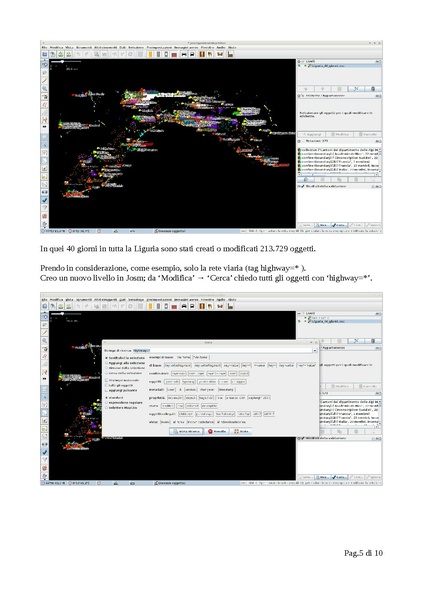Open the Dati menu in the lower JOSM window
Viewport: 423px width, 598px height.
click(122, 300)
